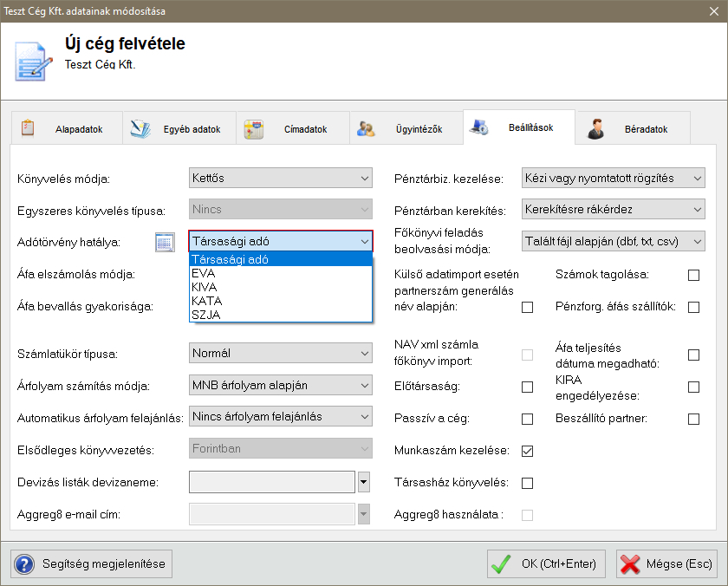Click the blue question mark help icon
728x586 pixels.
pyautogui.click(x=24, y=564)
